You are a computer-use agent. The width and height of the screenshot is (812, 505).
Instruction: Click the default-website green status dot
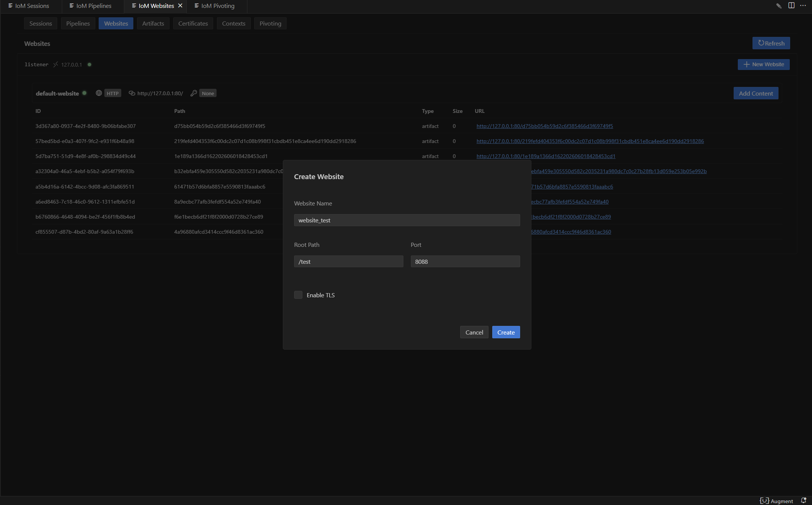point(84,93)
